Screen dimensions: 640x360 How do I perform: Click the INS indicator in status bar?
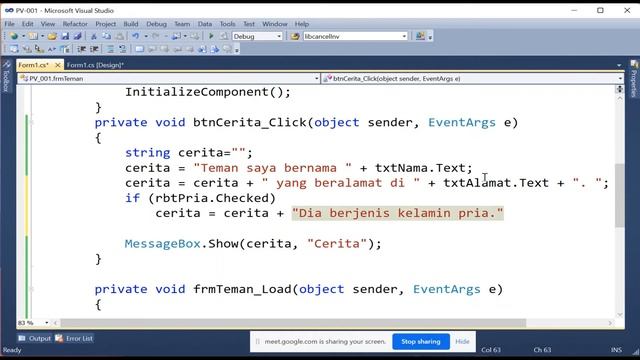616,350
